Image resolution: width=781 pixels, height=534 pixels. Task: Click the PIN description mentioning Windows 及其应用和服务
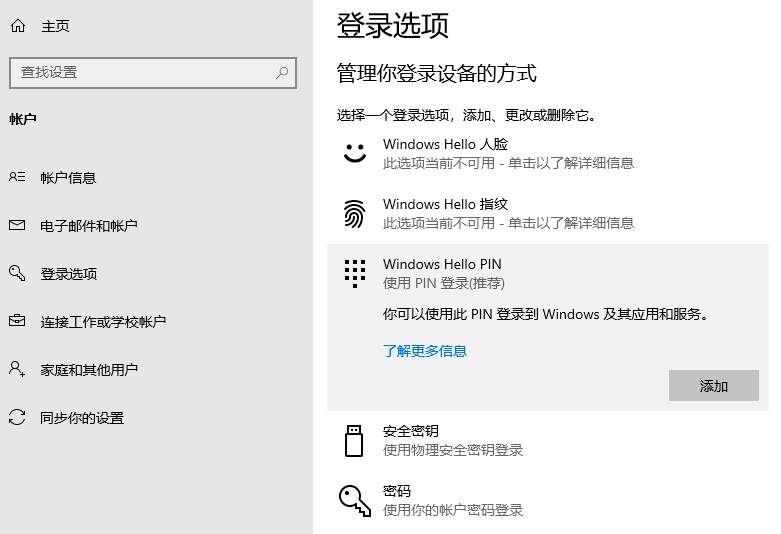(x=546, y=314)
